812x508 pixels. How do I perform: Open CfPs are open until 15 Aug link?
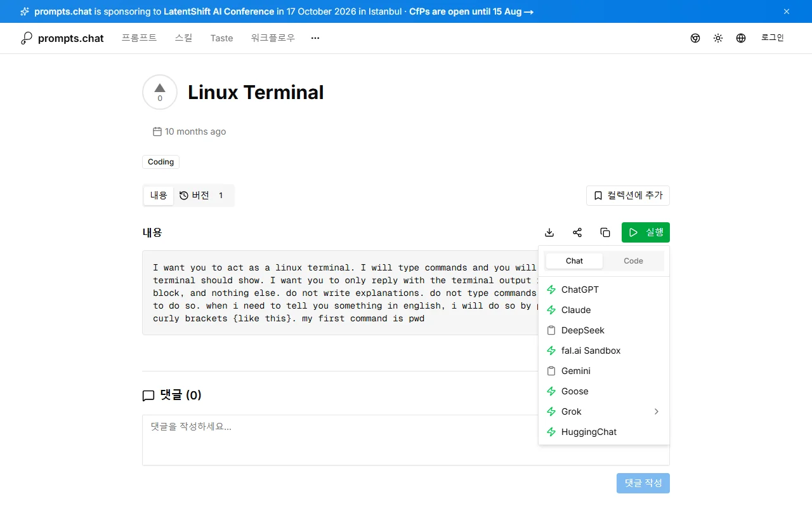coord(471,11)
